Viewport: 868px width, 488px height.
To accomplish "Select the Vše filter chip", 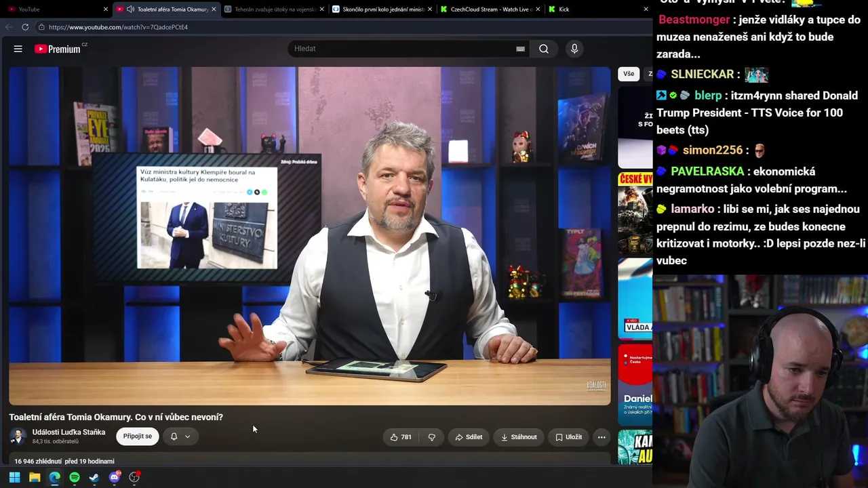I will click(x=629, y=74).
